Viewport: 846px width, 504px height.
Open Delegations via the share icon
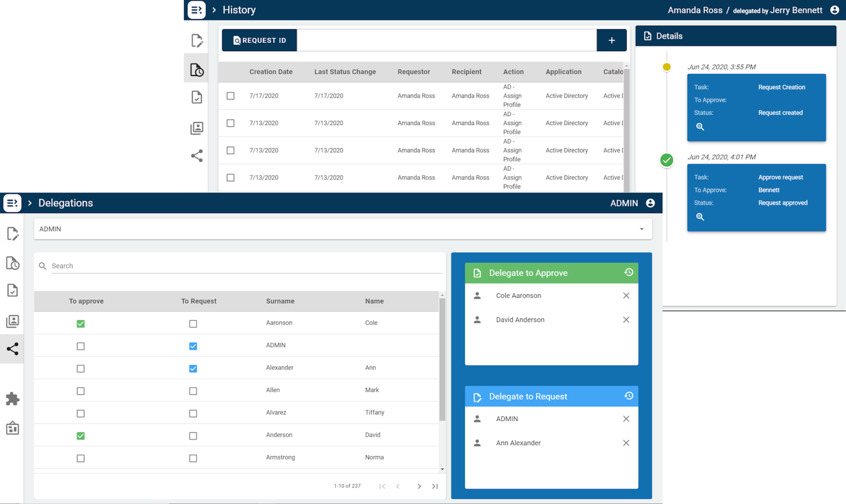[x=12, y=349]
